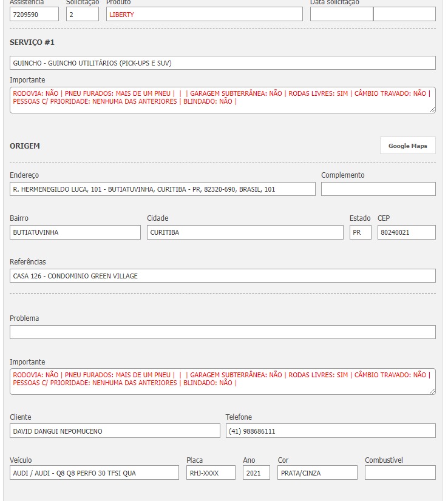
Task: Click the resize handle of lower Importante textarea
Action: [432, 391]
